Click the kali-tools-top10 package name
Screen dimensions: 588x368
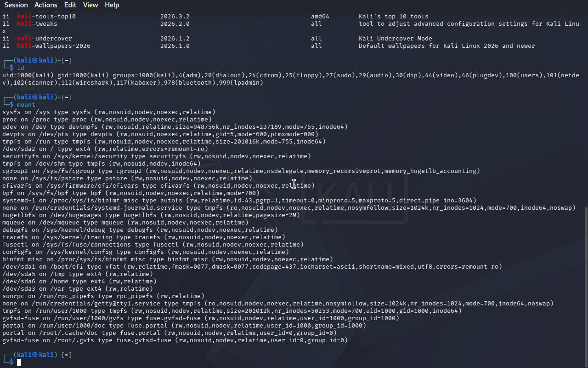click(46, 17)
